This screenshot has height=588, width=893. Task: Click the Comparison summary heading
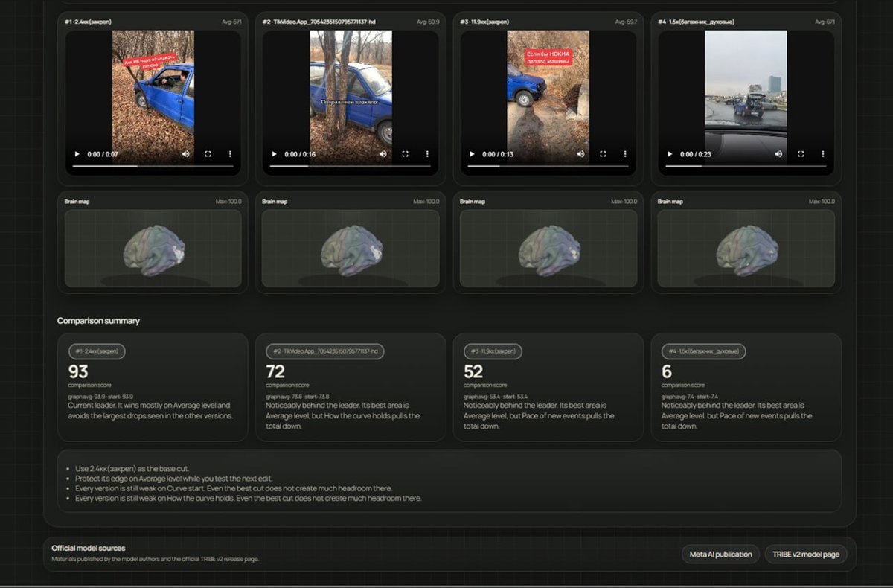(98, 321)
